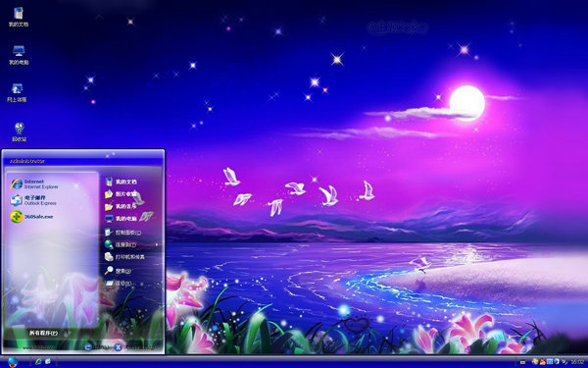Image resolution: width=588 pixels, height=368 pixels.
Task: Open 我的音乐 music folder in Start menu
Action: 121,206
